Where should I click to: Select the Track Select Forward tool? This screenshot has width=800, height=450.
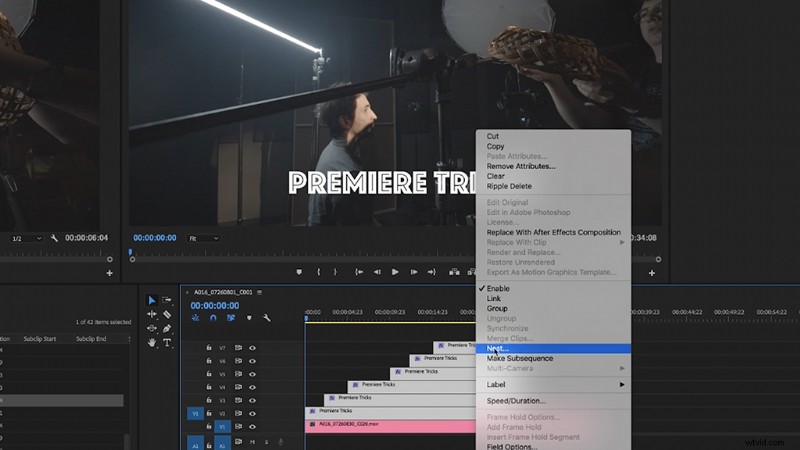point(167,301)
